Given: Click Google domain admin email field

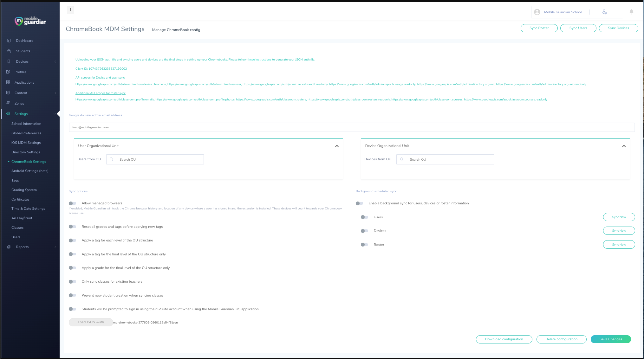Looking at the screenshot, I should click(352, 127).
